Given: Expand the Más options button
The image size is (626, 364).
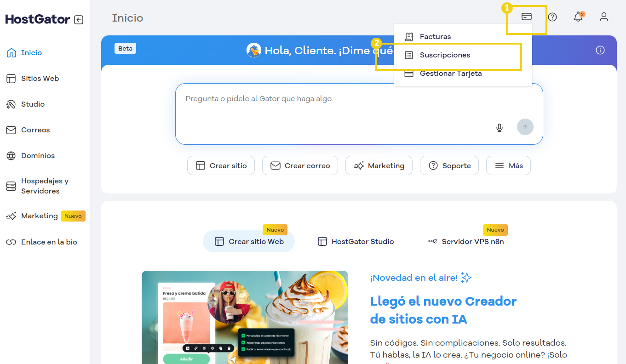Looking at the screenshot, I should tap(508, 165).
